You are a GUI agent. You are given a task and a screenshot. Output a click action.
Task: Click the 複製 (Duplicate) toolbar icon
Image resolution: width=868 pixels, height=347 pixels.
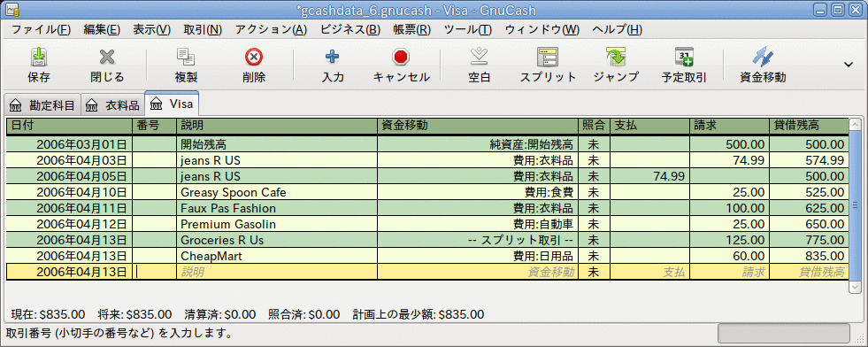pyautogui.click(x=185, y=57)
